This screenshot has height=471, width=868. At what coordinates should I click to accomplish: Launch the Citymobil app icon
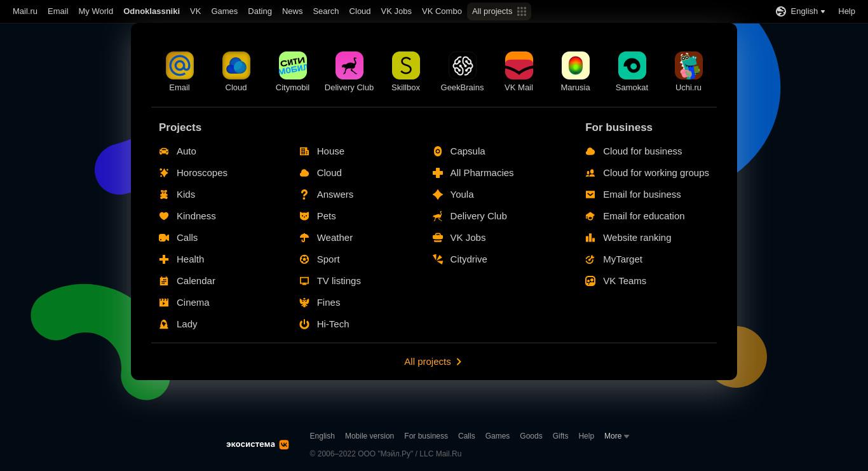coord(293,65)
